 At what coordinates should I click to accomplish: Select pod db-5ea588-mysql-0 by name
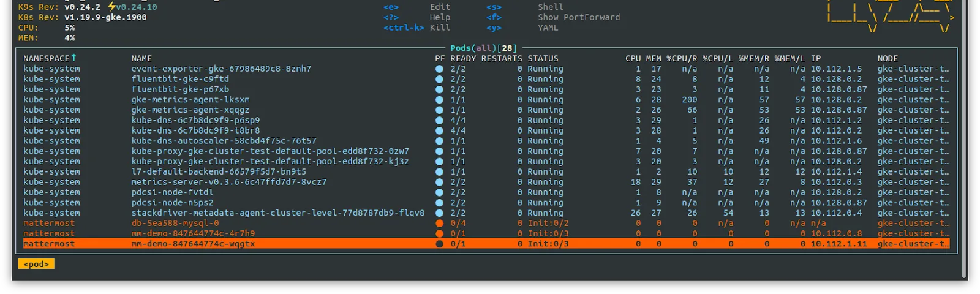pyautogui.click(x=175, y=224)
